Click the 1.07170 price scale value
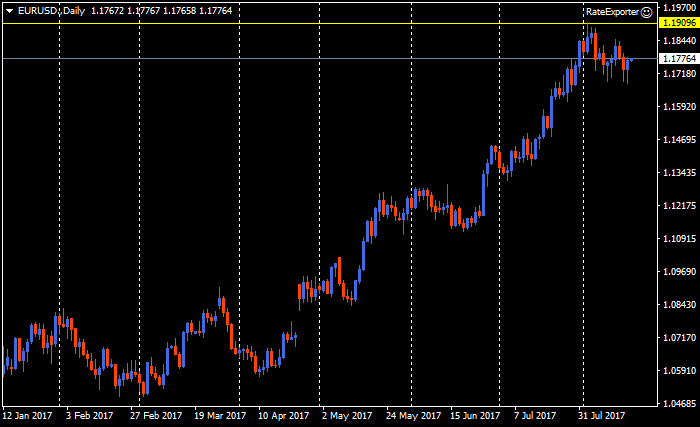 (x=679, y=338)
